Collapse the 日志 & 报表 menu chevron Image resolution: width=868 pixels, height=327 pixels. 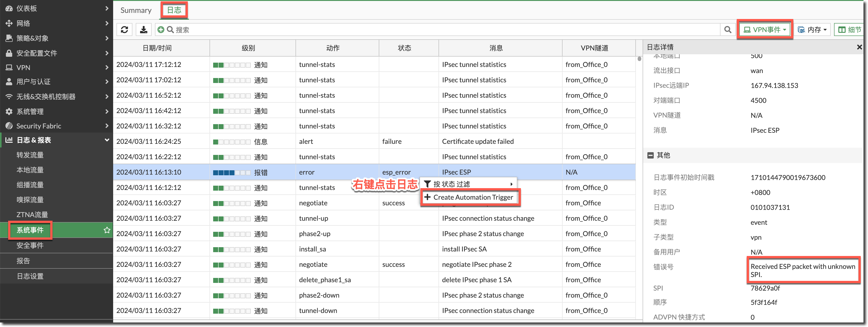pyautogui.click(x=107, y=140)
